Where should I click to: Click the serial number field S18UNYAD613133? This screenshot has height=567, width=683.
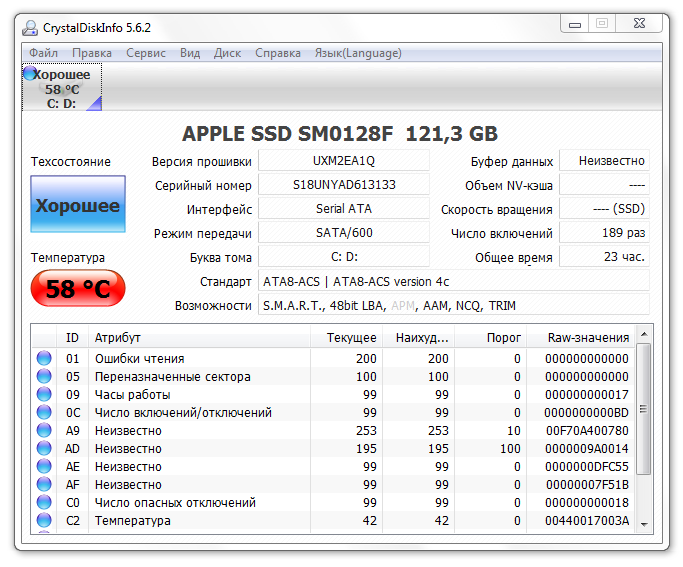pos(344,185)
